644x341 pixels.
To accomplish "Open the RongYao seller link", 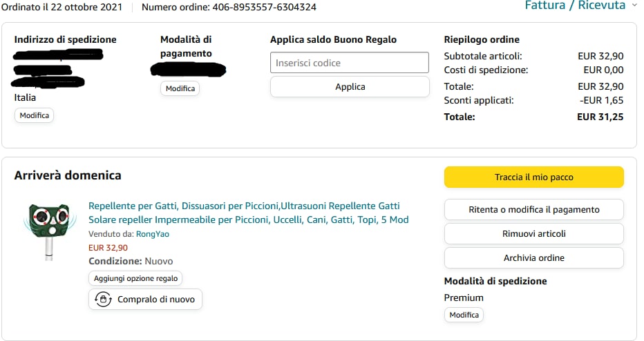I will [x=153, y=234].
